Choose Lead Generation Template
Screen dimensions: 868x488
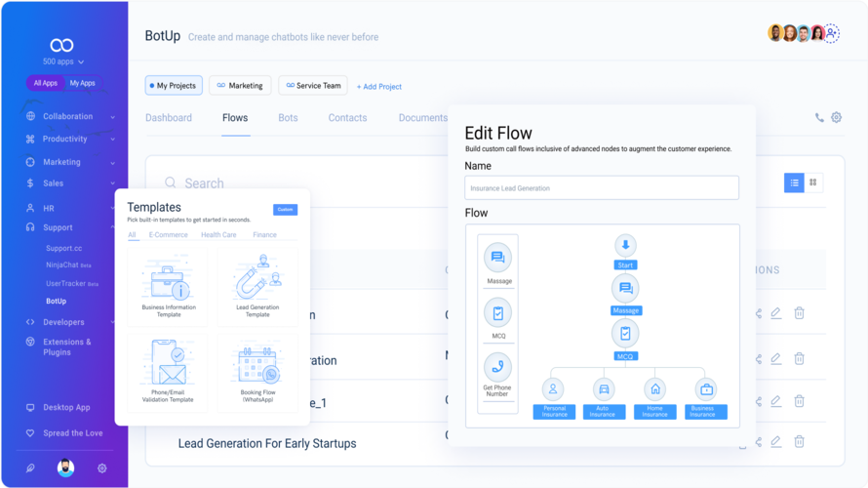click(257, 286)
